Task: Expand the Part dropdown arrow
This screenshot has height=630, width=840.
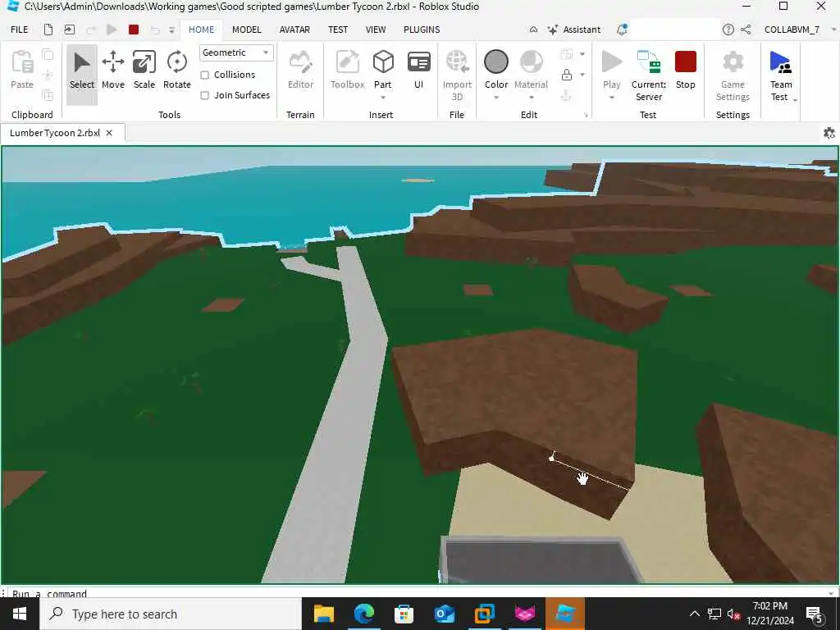Action: (x=383, y=98)
